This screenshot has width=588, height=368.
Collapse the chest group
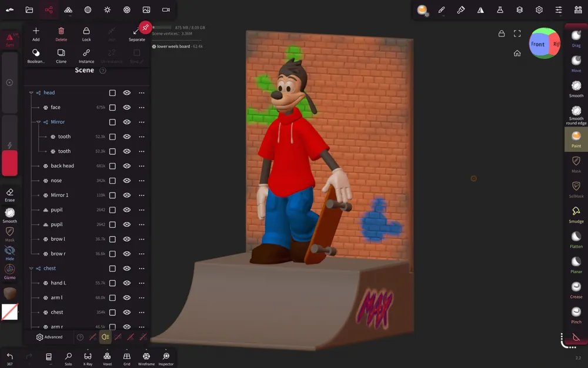point(31,268)
